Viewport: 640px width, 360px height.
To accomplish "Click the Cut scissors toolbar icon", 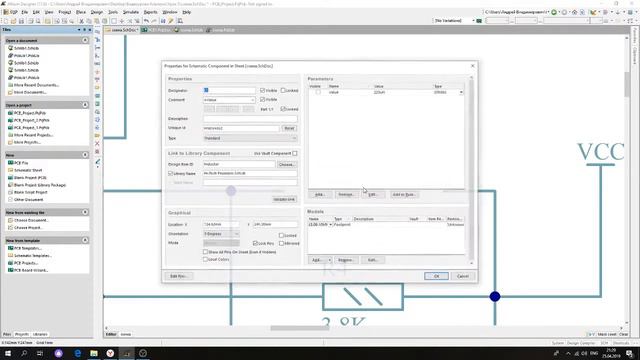I will click(x=81, y=21).
